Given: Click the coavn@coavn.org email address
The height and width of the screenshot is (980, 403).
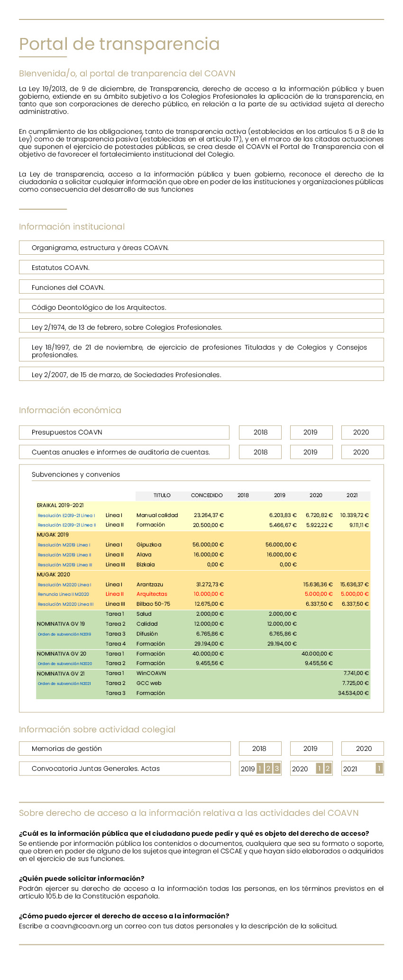Looking at the screenshot, I should pyautogui.click(x=82, y=926).
